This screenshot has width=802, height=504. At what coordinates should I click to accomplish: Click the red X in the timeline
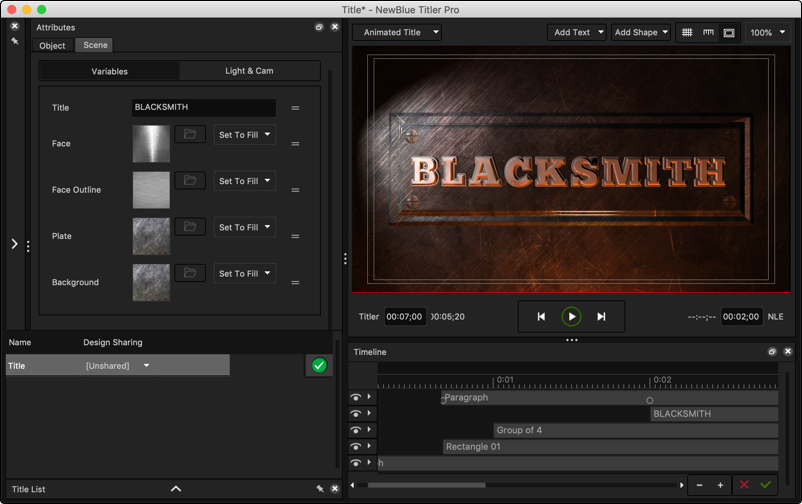tap(743, 485)
